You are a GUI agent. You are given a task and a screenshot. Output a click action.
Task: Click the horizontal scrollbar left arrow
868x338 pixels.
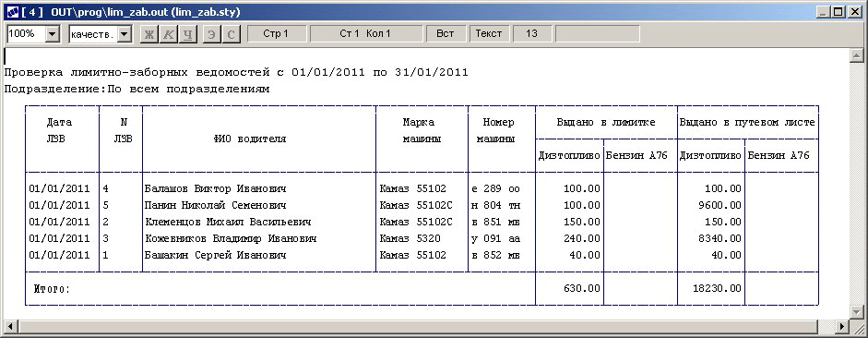[x=9, y=326]
